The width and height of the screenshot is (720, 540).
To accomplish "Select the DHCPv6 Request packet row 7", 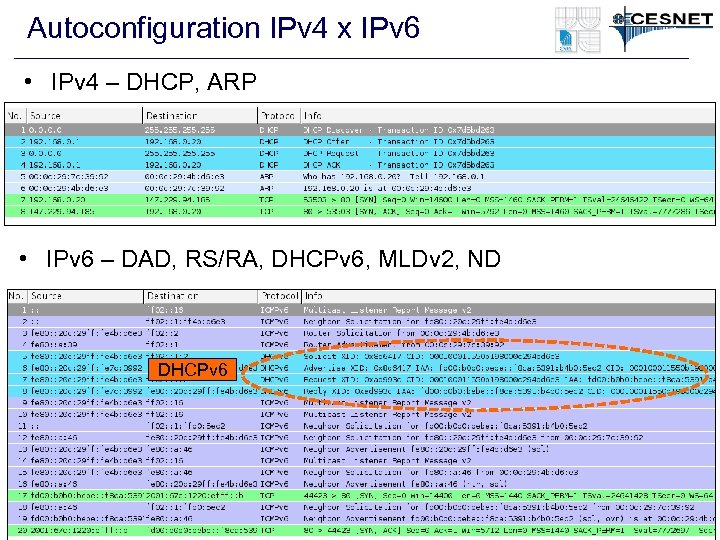I will pyautogui.click(x=361, y=379).
